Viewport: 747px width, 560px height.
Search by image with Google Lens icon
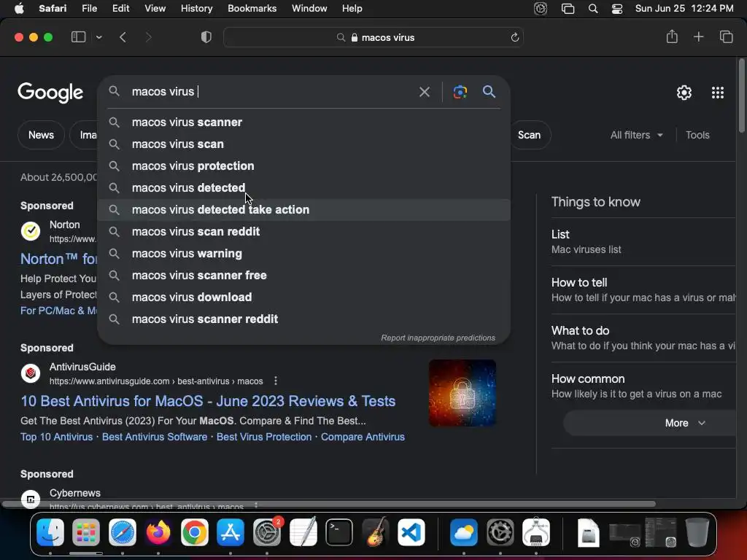460,91
